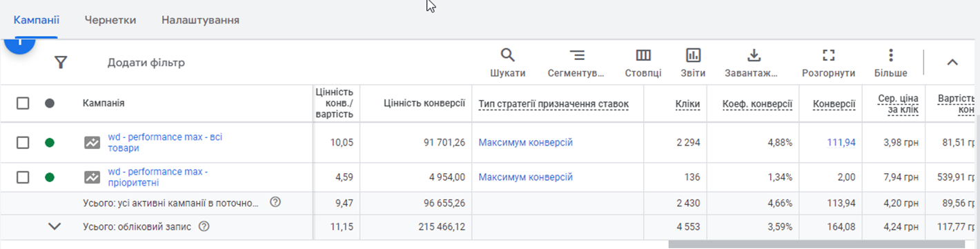Click the filter funnel icon
The width and height of the screenshot is (980, 249).
click(61, 63)
